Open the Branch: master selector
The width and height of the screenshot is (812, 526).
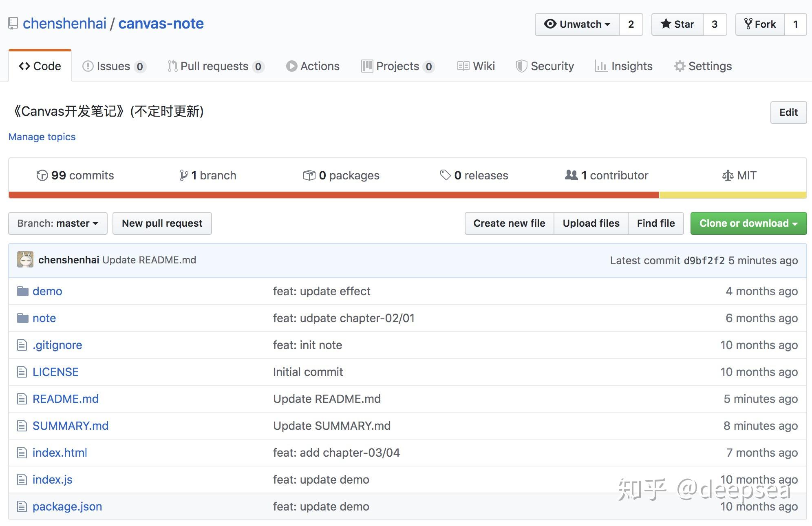[x=58, y=223]
